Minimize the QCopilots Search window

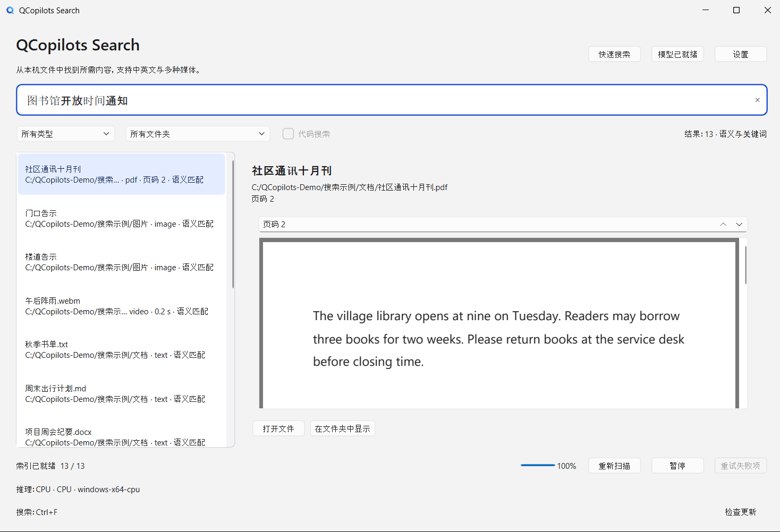pyautogui.click(x=706, y=10)
